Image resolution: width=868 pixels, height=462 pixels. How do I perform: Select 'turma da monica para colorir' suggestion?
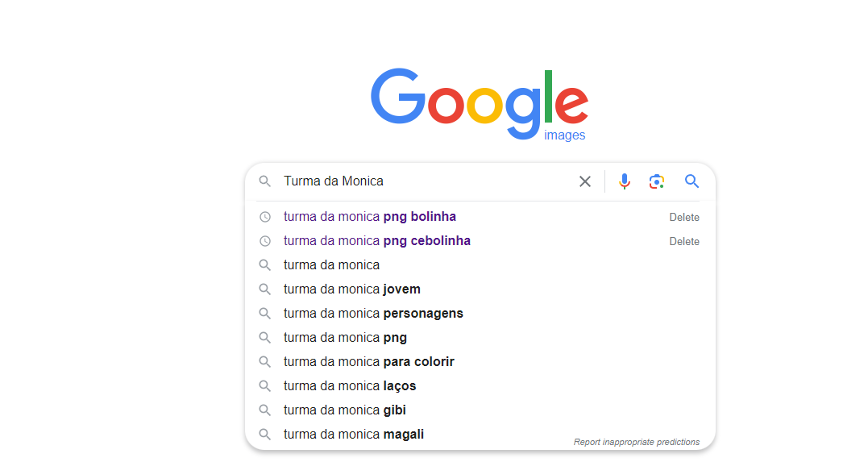pyautogui.click(x=369, y=362)
